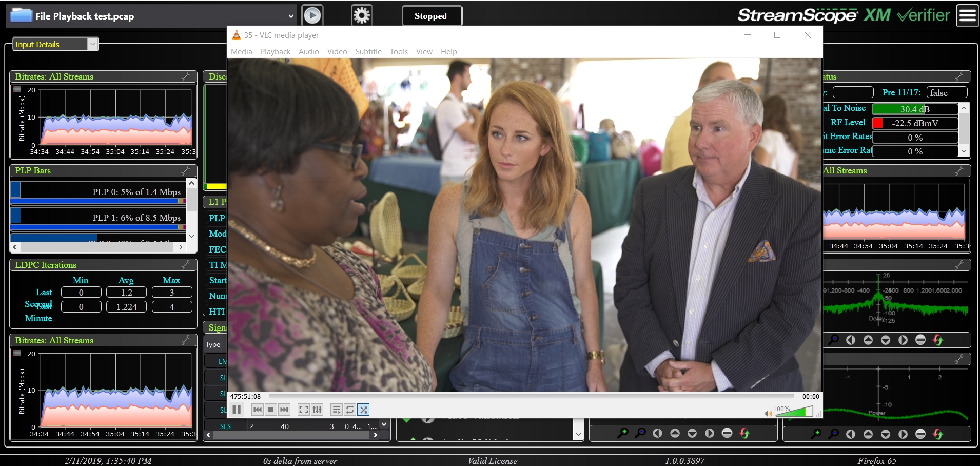
Task: Open the PLP Bars panel wrench settings
Action: (x=186, y=170)
